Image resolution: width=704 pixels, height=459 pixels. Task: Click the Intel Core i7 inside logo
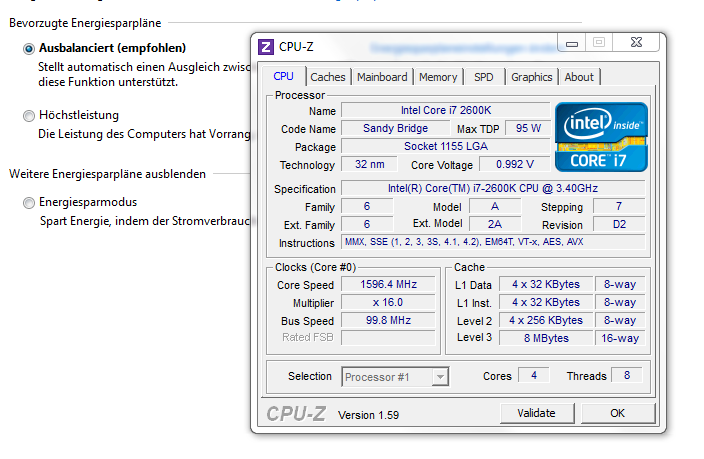point(601,137)
